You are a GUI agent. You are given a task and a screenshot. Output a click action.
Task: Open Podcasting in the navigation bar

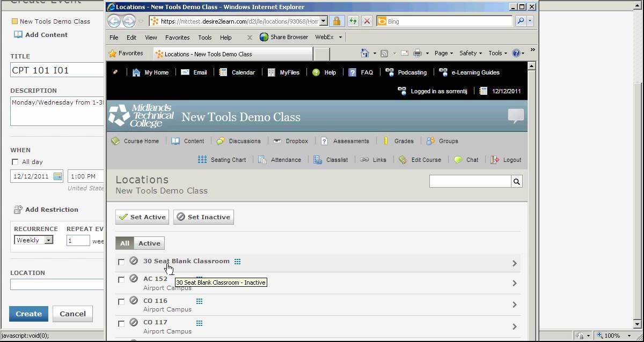[x=406, y=72]
